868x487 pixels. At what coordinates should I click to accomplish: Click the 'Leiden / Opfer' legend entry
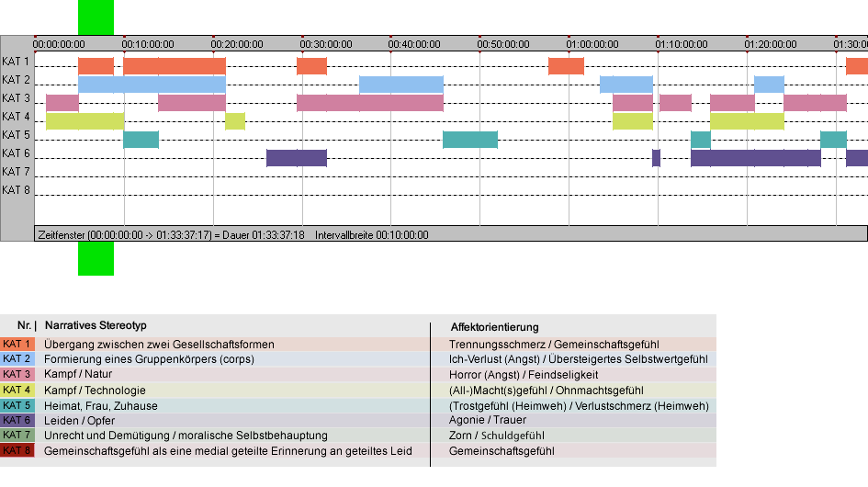pyautogui.click(x=80, y=421)
